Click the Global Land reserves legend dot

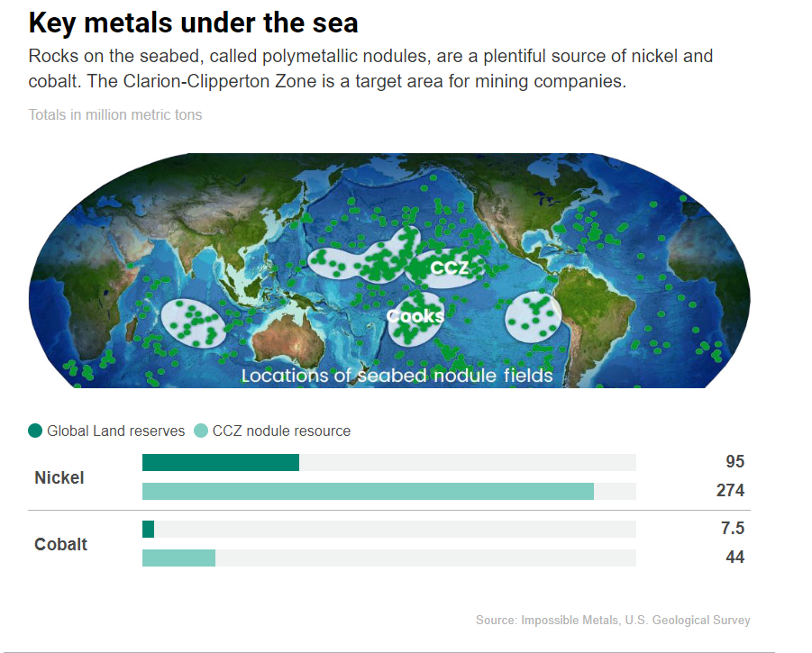(x=35, y=431)
